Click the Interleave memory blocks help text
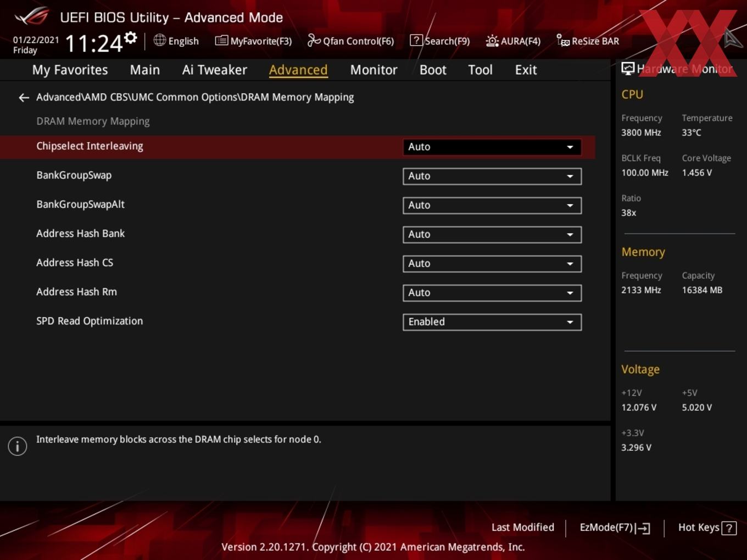Viewport: 747px width, 560px height. (179, 439)
